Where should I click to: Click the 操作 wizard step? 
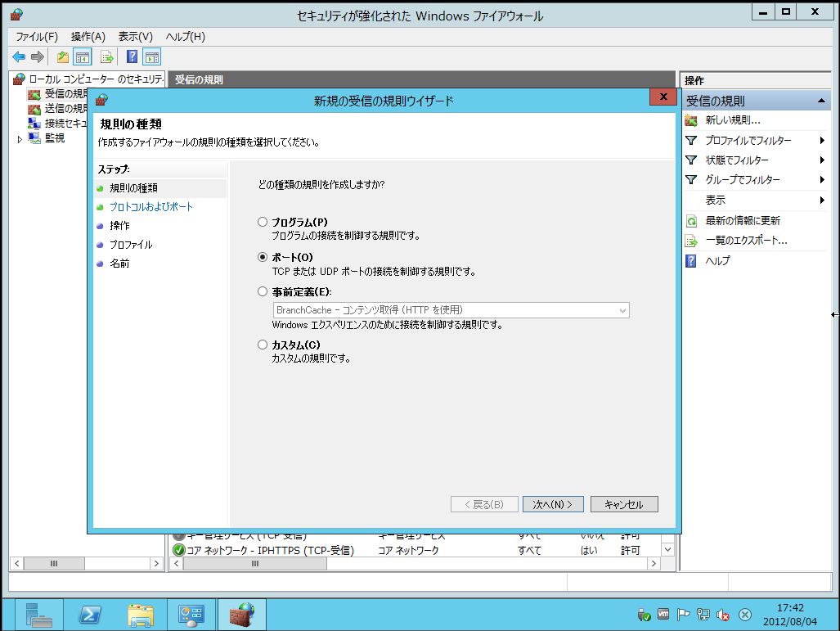click(119, 226)
